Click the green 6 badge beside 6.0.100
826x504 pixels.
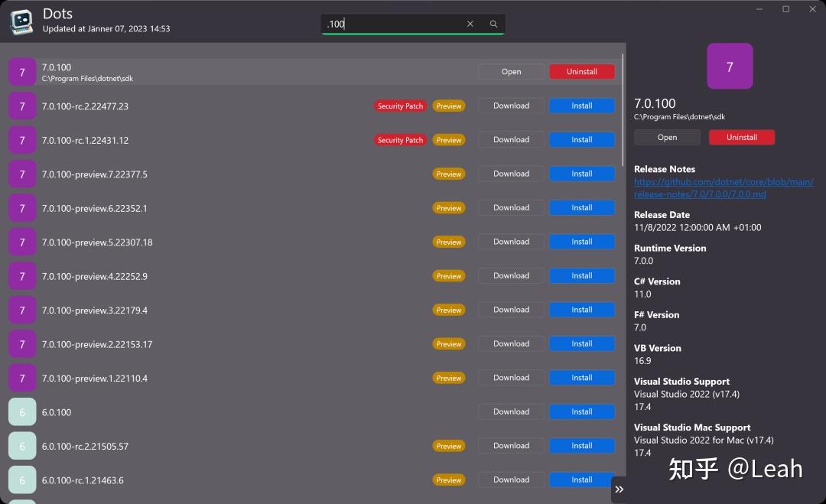(22, 411)
